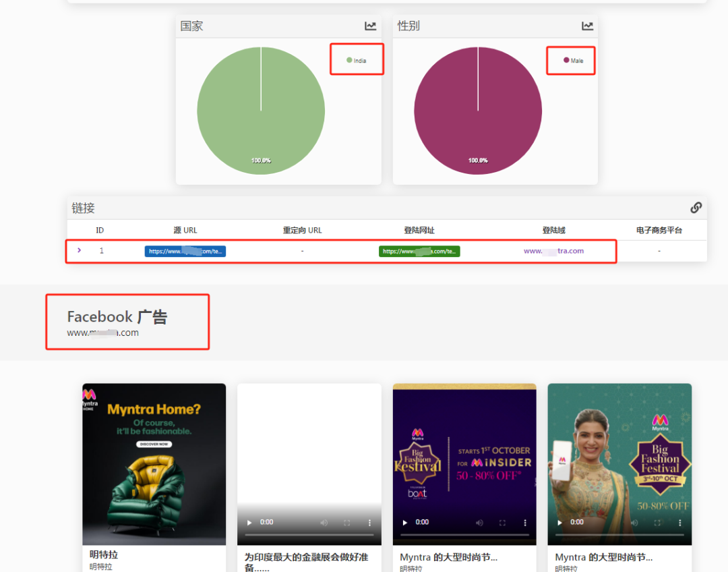Click the purple landing domain link

[553, 251]
